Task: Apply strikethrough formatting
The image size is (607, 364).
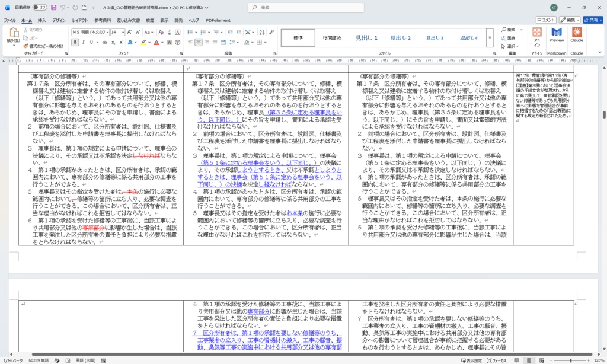Action: point(104,43)
